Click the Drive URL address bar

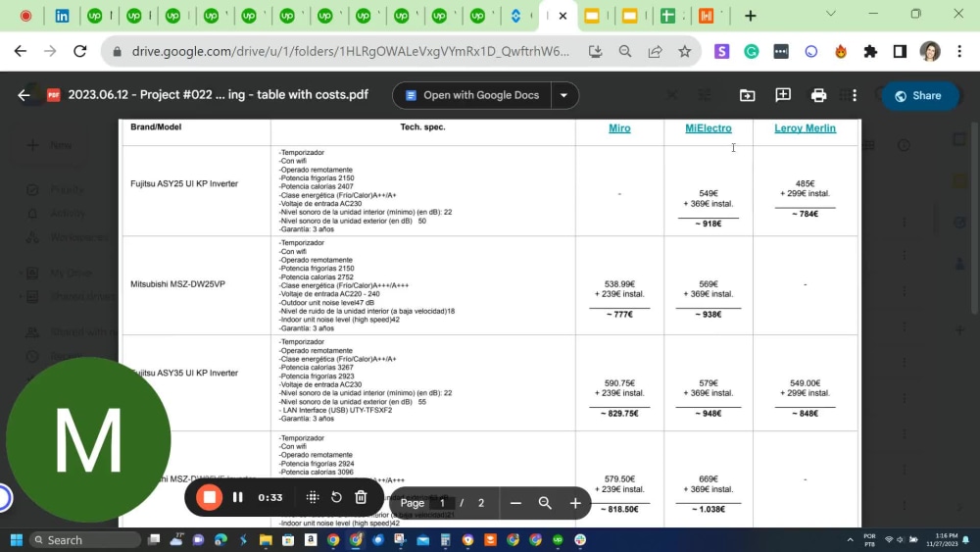350,51
